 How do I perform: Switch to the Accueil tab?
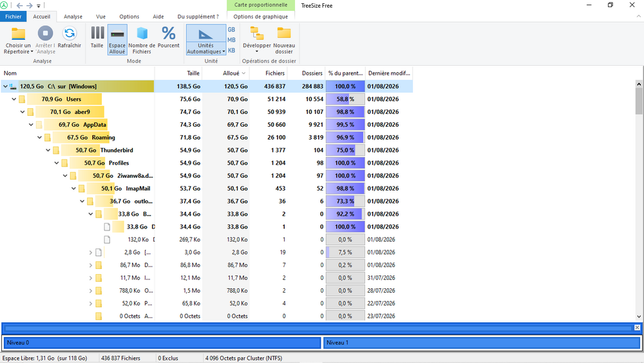tap(41, 17)
